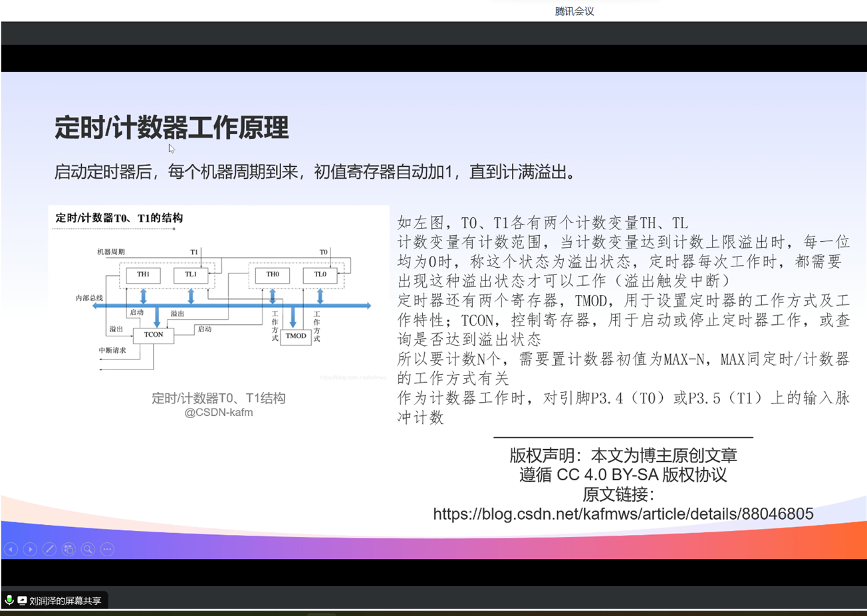Click the @CSDN-kafm caption
The width and height of the screenshot is (867, 616).
click(x=218, y=413)
